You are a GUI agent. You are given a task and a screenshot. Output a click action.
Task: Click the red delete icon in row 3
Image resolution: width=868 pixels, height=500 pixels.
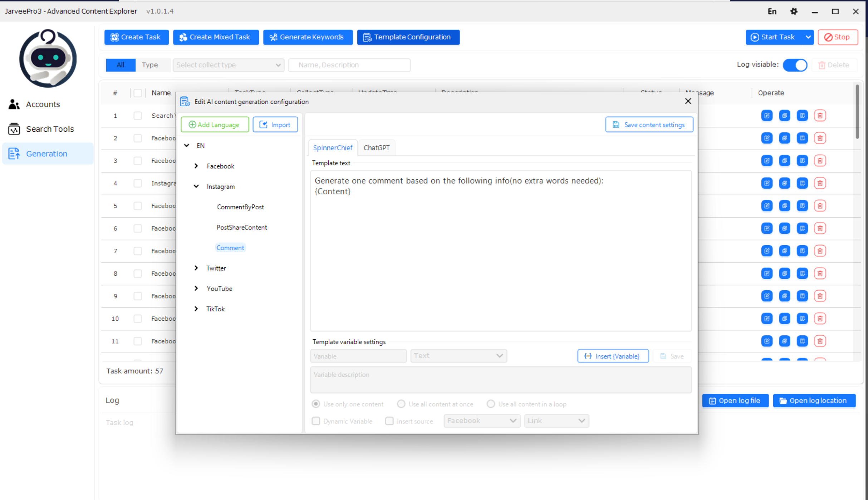820,161
